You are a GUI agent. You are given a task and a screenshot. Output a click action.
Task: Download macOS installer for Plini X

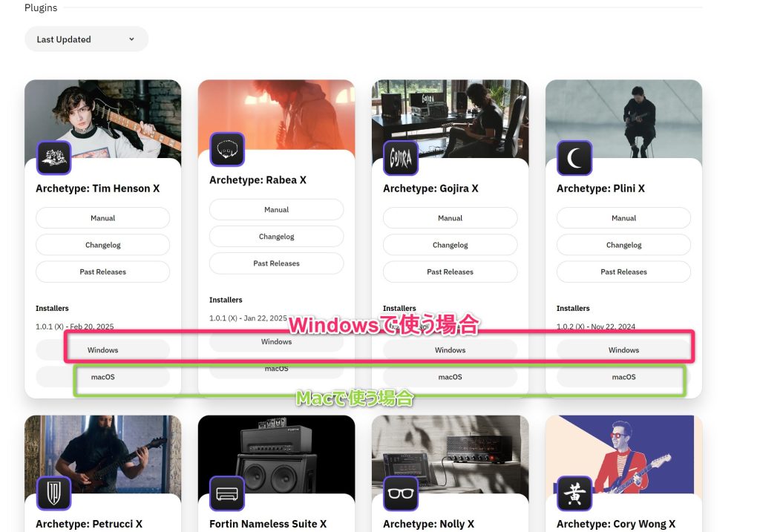click(x=623, y=377)
